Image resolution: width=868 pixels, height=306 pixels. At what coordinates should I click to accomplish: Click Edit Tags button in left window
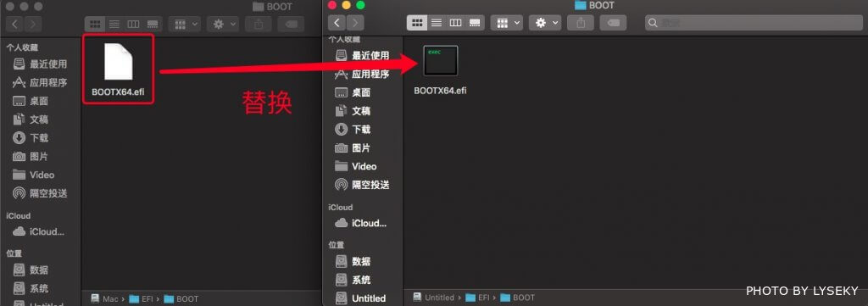[x=292, y=24]
